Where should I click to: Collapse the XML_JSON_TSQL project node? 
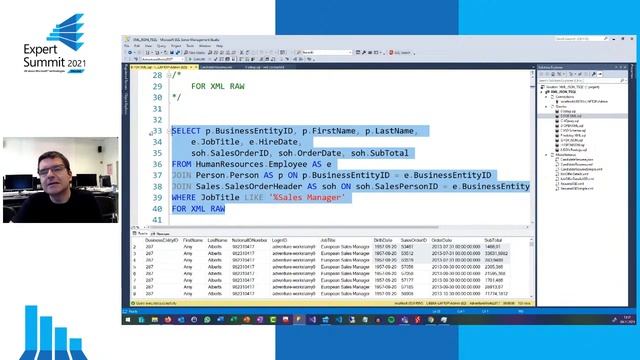point(541,92)
